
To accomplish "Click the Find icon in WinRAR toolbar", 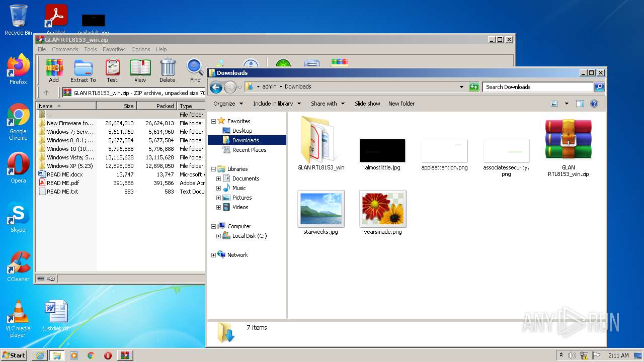I will 195,71.
